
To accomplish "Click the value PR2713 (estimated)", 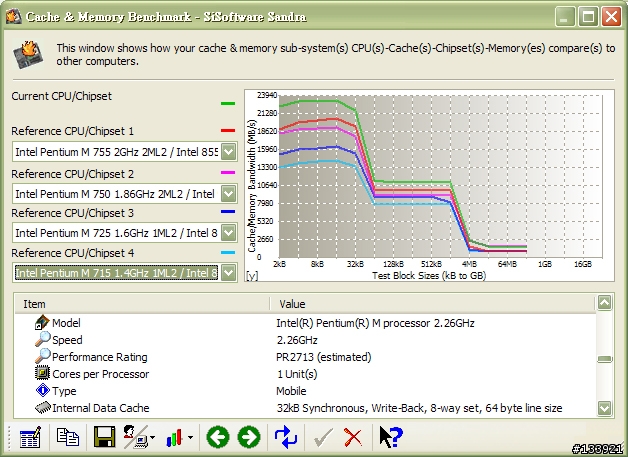I will [324, 357].
